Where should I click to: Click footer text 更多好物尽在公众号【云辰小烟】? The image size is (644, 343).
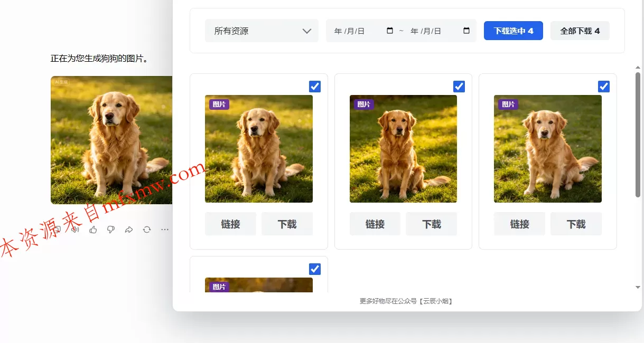[x=406, y=301]
